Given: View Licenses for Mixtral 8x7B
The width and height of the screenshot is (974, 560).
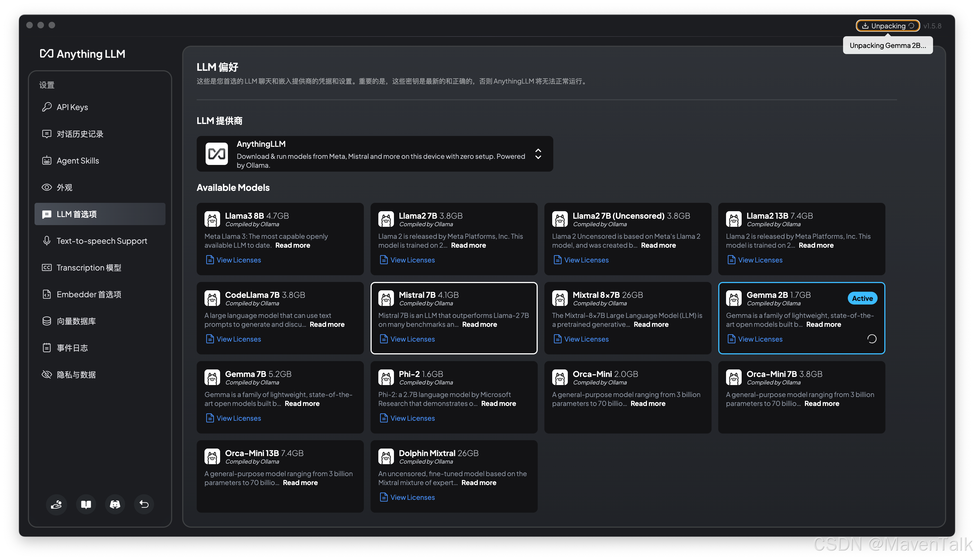Looking at the screenshot, I should 581,339.
